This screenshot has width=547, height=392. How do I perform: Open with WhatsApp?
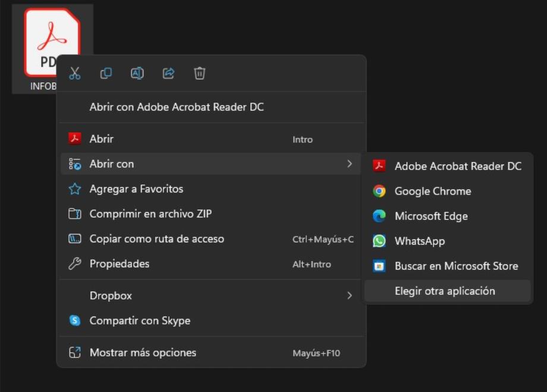[x=448, y=241]
